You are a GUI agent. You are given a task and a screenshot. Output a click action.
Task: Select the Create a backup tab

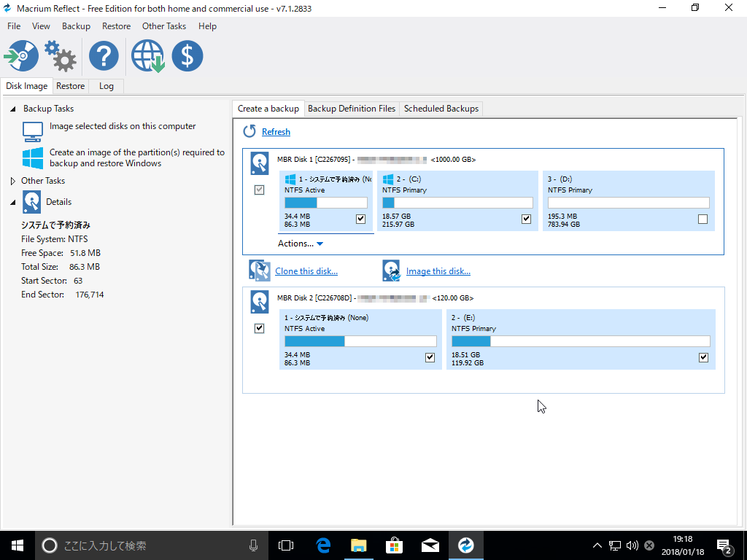(268, 108)
